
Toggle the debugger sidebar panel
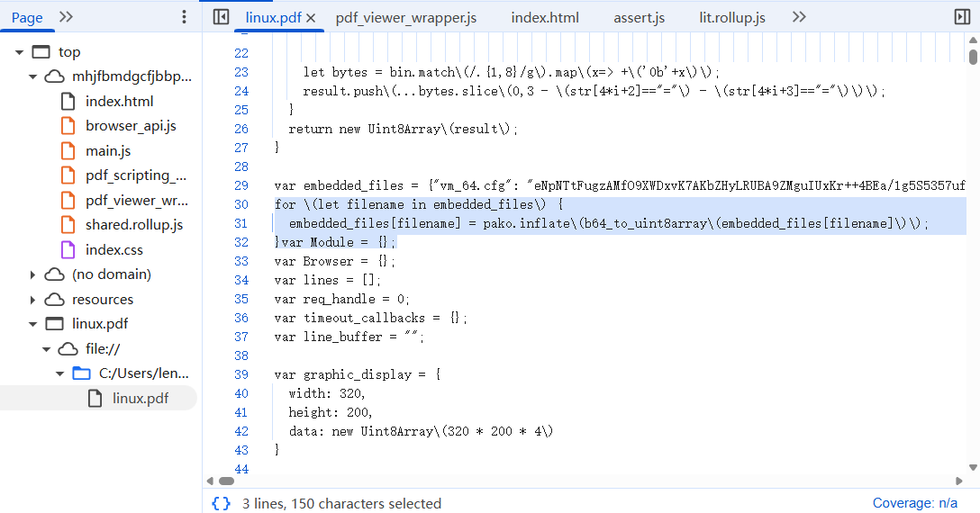point(963,17)
